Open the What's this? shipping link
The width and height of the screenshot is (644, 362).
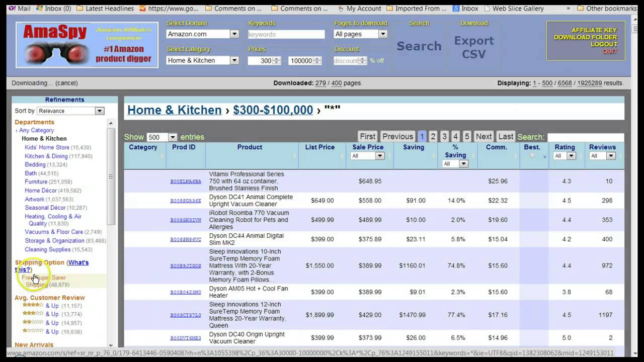coord(52,266)
